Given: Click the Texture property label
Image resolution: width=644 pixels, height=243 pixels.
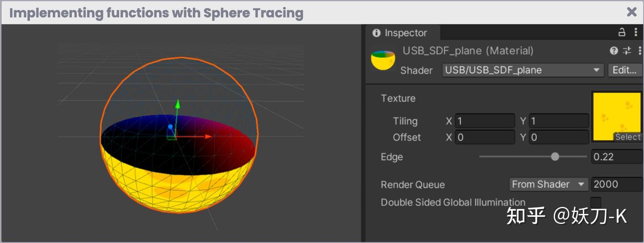Looking at the screenshot, I should 398,98.
